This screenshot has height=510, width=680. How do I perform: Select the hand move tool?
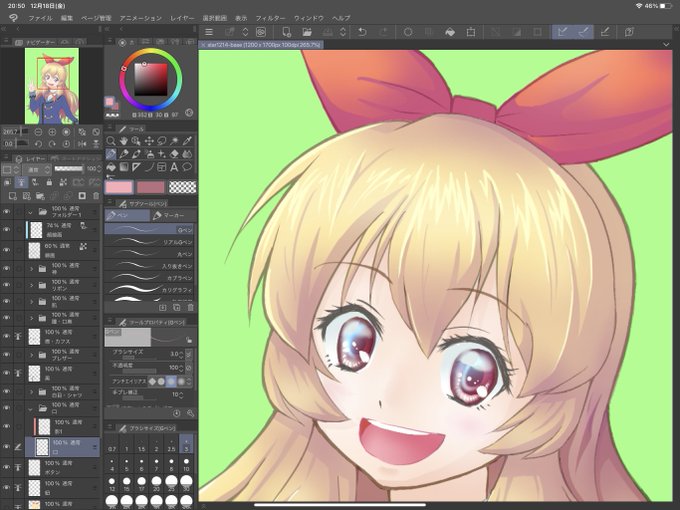[x=124, y=141]
